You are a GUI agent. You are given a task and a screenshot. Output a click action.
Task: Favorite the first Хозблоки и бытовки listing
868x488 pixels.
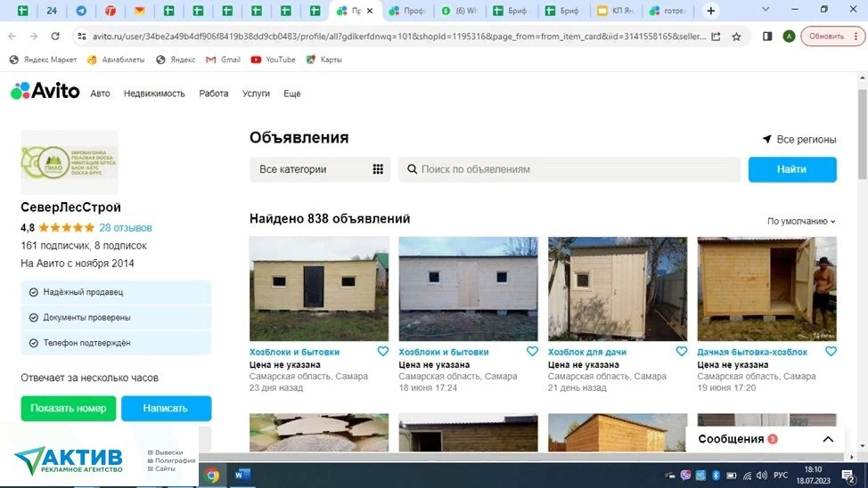click(x=383, y=352)
